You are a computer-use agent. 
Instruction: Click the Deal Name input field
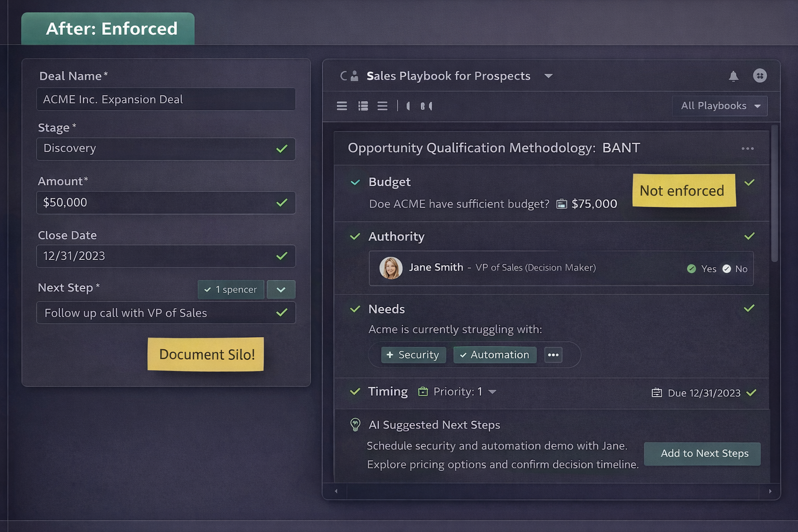coord(166,99)
